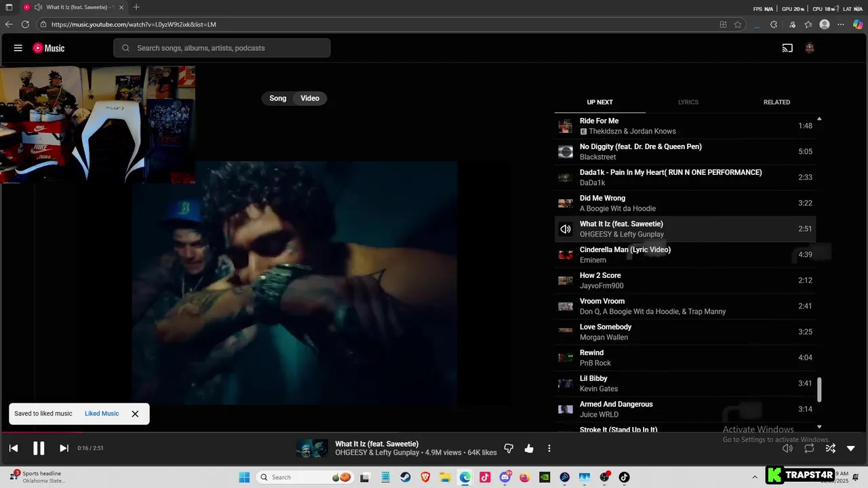Image resolution: width=868 pixels, height=488 pixels.
Task: Open Edge Settings and more menu
Action: point(841,24)
